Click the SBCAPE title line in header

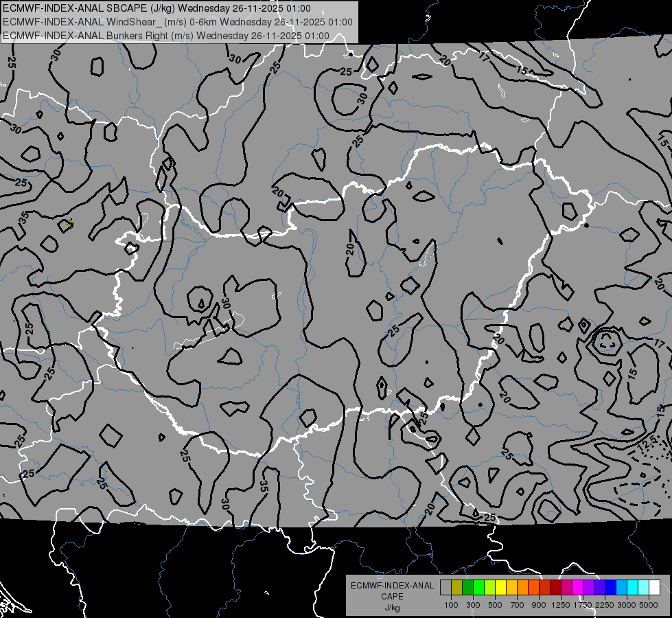(x=157, y=8)
